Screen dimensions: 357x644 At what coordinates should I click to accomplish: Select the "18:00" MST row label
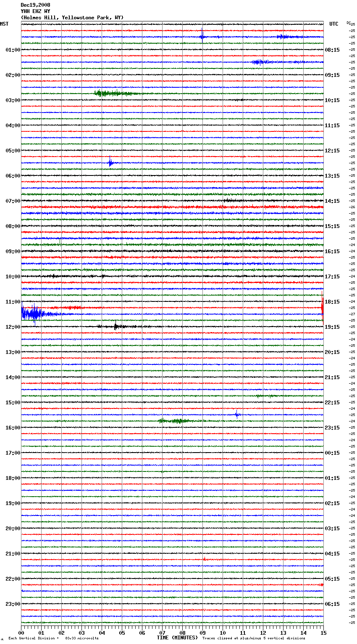(x=13, y=478)
